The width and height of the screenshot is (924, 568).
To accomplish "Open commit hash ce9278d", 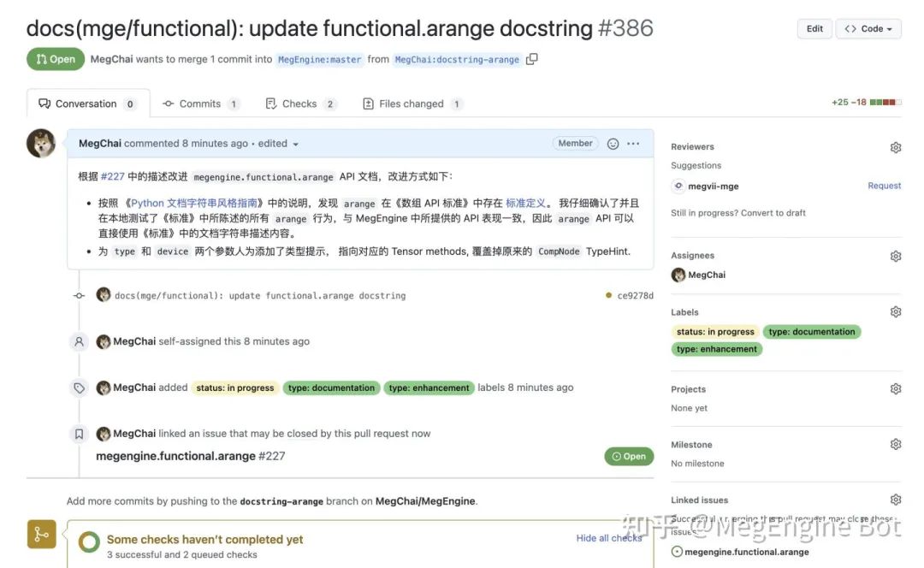I will tap(635, 295).
